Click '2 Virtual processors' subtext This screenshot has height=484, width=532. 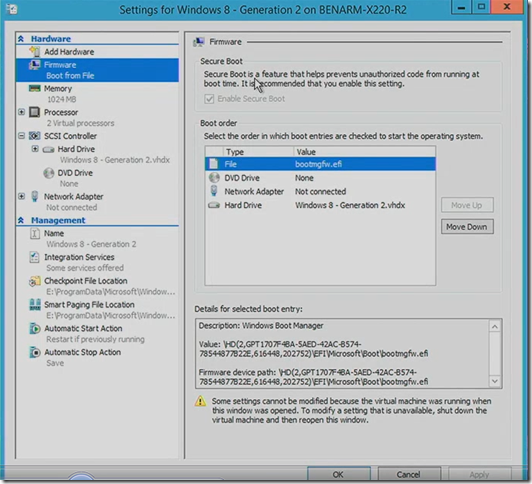coord(80,123)
